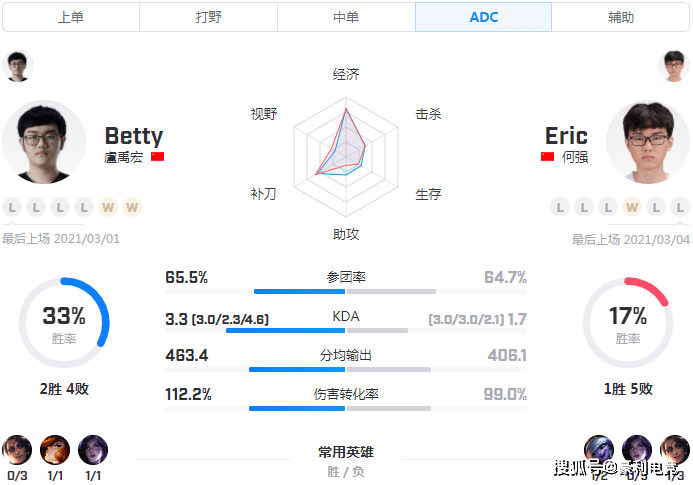Click the red flag next to 何强
The height and width of the screenshot is (485, 693).
click(547, 157)
